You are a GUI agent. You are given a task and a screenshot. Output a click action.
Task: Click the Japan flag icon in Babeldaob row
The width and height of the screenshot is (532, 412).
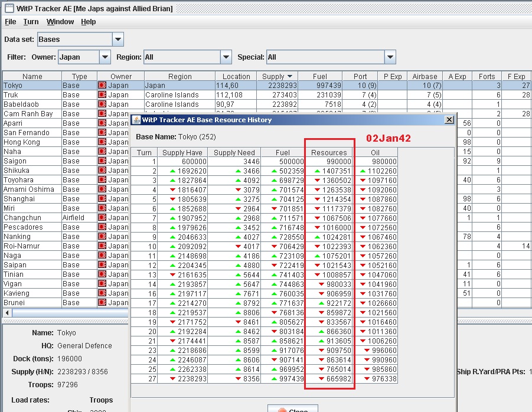point(102,104)
